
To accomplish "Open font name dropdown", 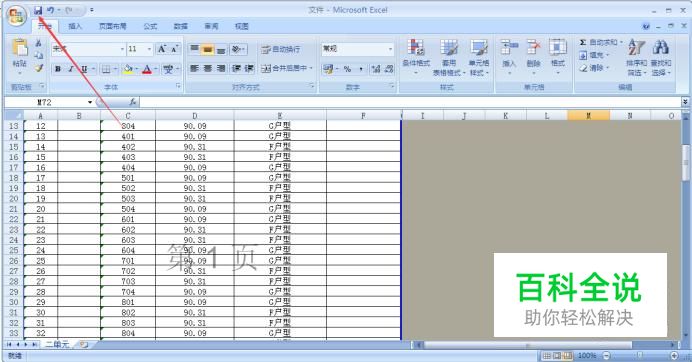I will coord(122,49).
